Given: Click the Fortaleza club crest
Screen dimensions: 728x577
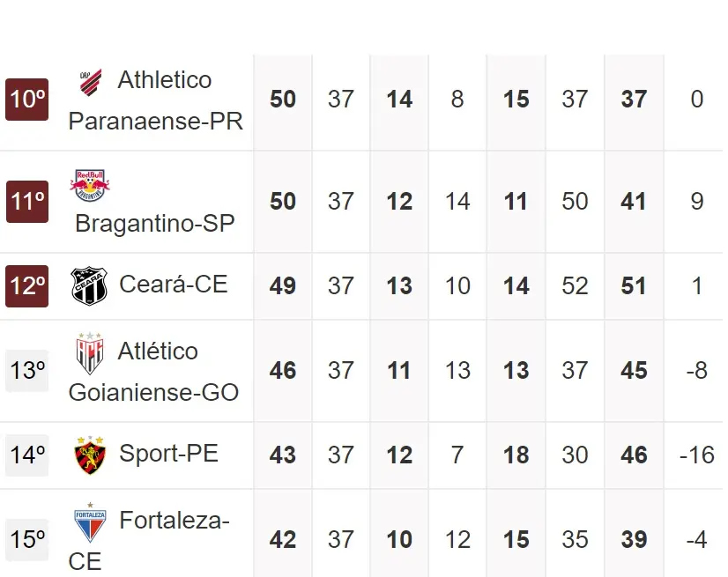Looking at the screenshot, I should (90, 523).
